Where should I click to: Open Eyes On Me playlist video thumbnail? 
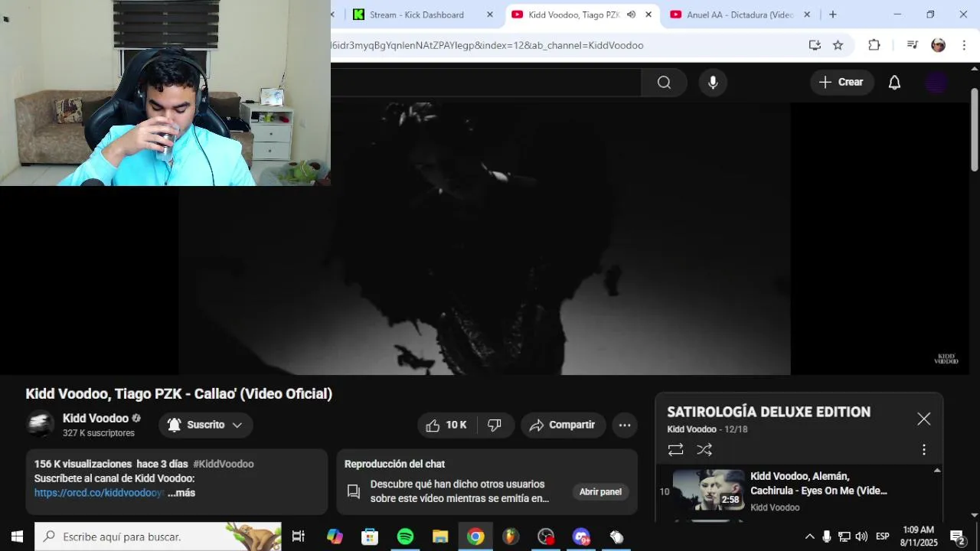point(708,490)
